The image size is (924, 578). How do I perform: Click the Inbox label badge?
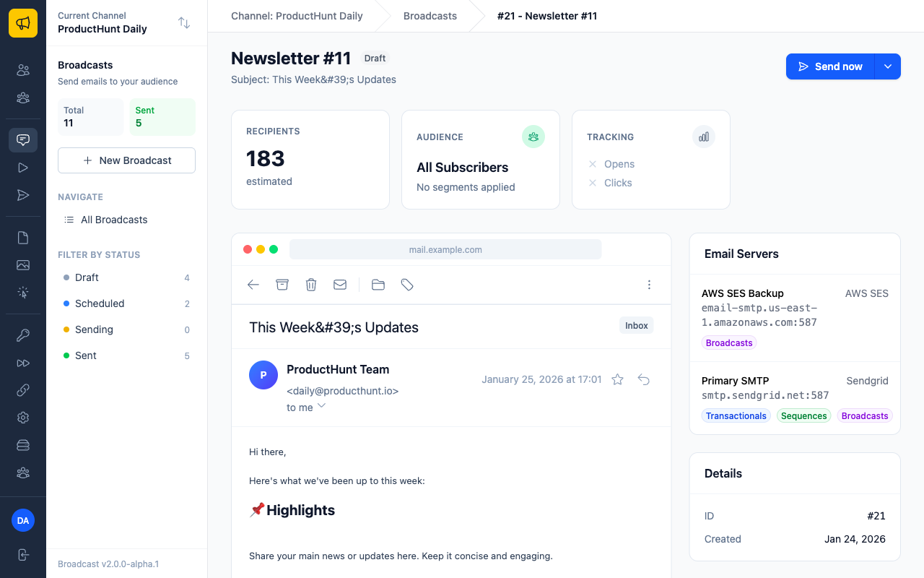pos(637,326)
